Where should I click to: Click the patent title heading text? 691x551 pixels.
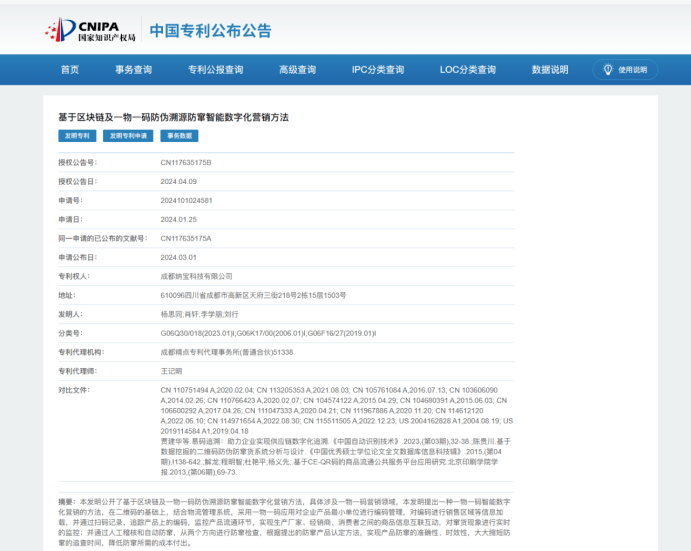(x=173, y=117)
